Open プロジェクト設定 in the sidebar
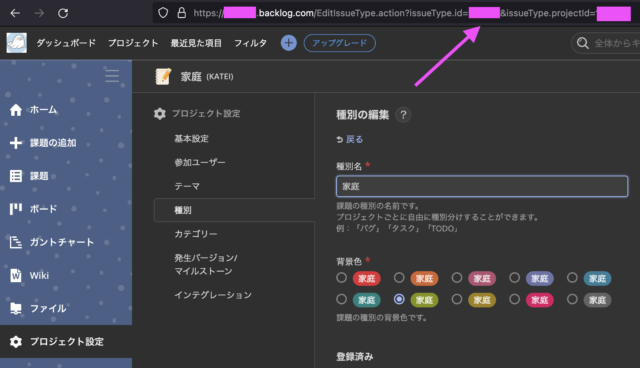The image size is (640, 368). point(66,341)
